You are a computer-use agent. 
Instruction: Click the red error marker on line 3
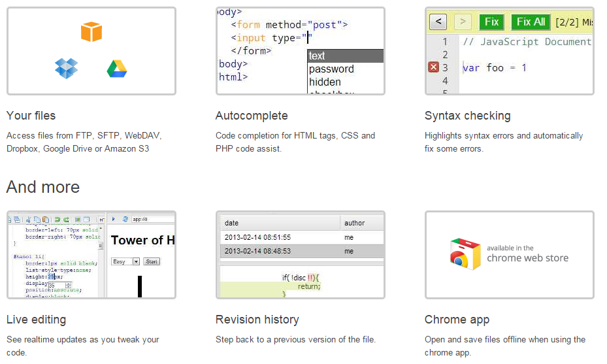[x=434, y=67]
